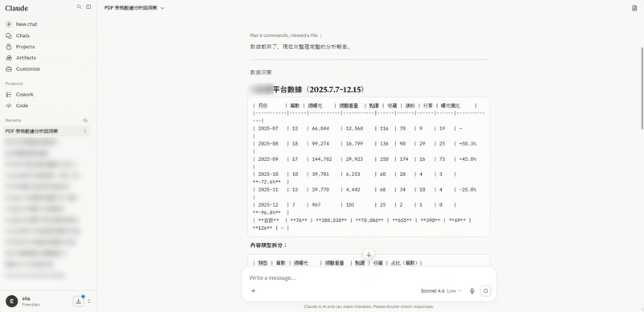Click the stop response button in composer
Image resolution: width=644 pixels, height=312 pixels.
pos(485,290)
